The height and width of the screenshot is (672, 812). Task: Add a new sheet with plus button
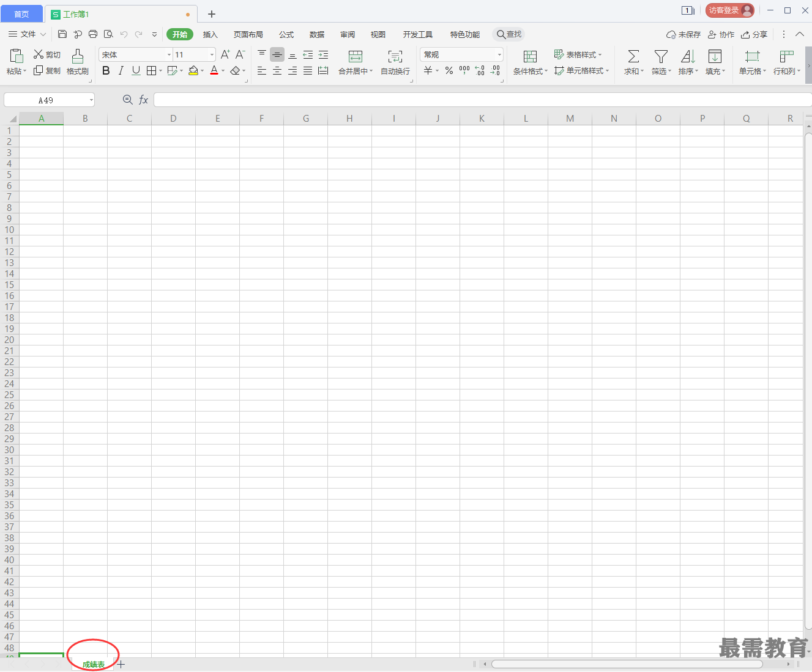tap(121, 664)
